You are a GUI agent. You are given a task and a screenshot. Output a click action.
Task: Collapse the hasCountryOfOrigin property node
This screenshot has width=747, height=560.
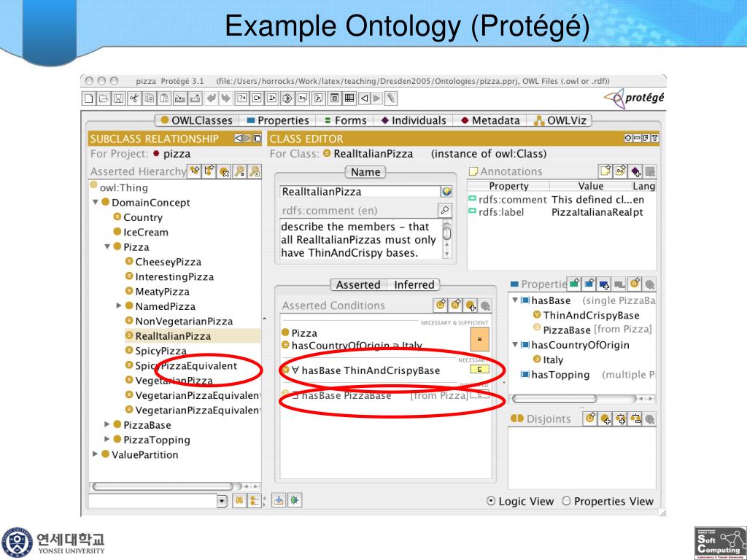(x=515, y=344)
